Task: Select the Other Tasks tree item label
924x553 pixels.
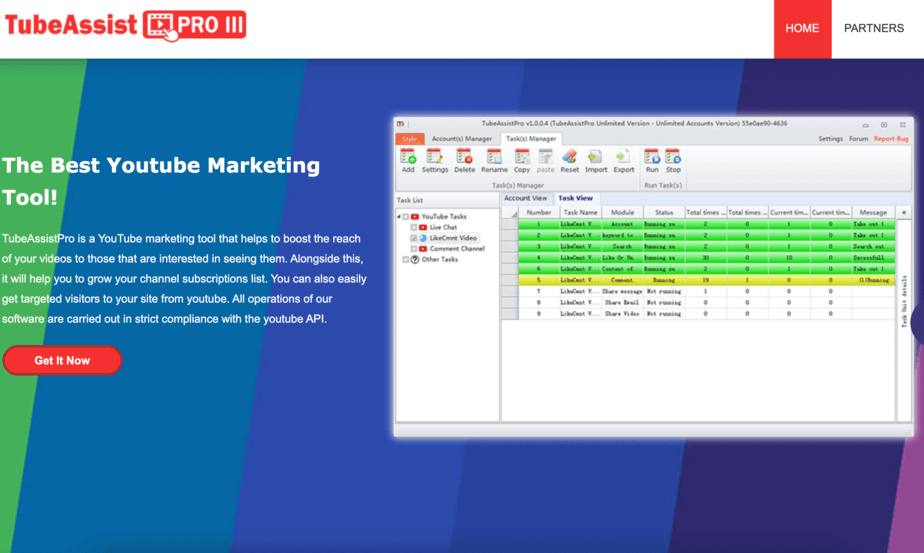Action: pyautogui.click(x=440, y=259)
